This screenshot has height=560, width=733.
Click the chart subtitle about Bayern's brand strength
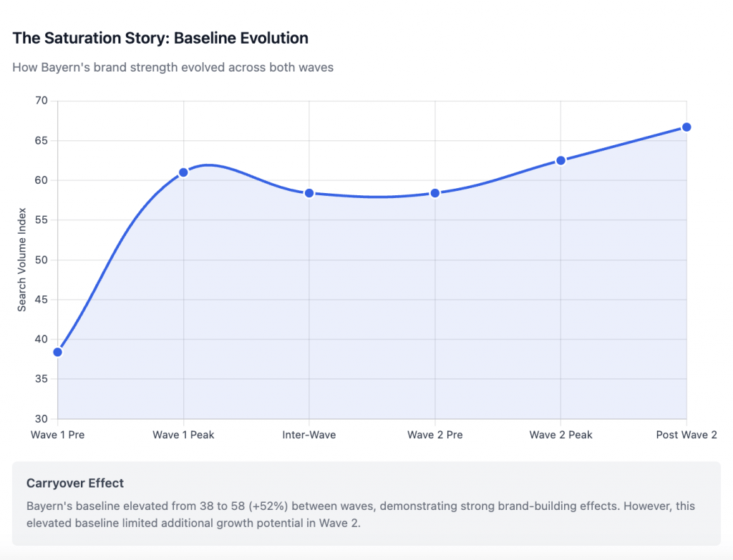(x=173, y=68)
